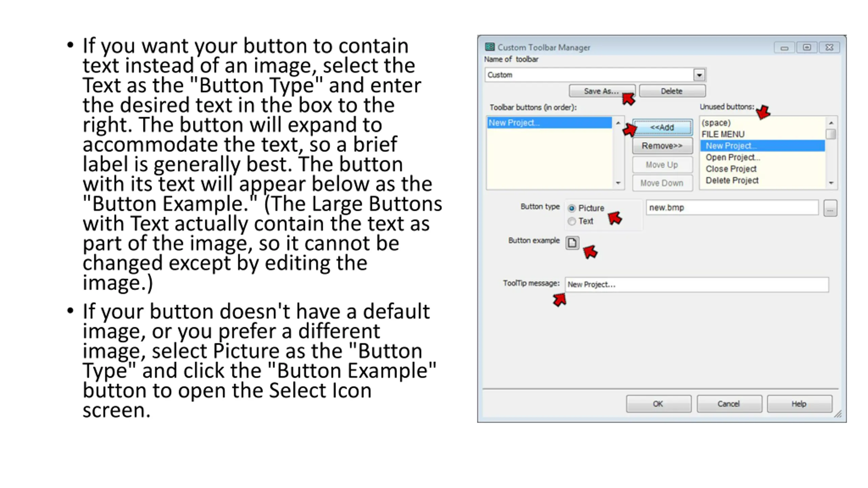The image size is (868, 488).
Task: Click Unused buttons list scroll up arrow
Action: (x=831, y=123)
